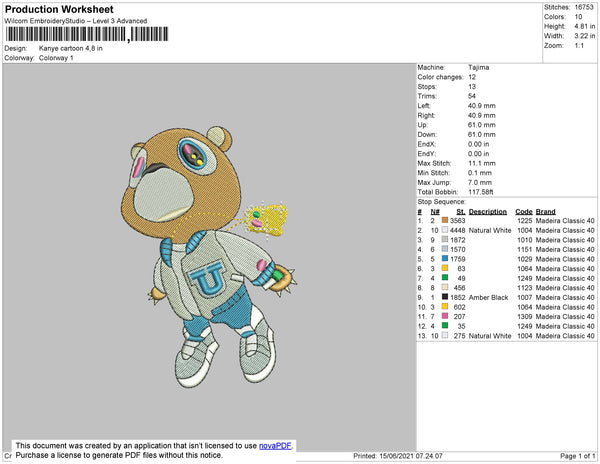Click the stitch count 4448 in stop 2

coord(458,230)
